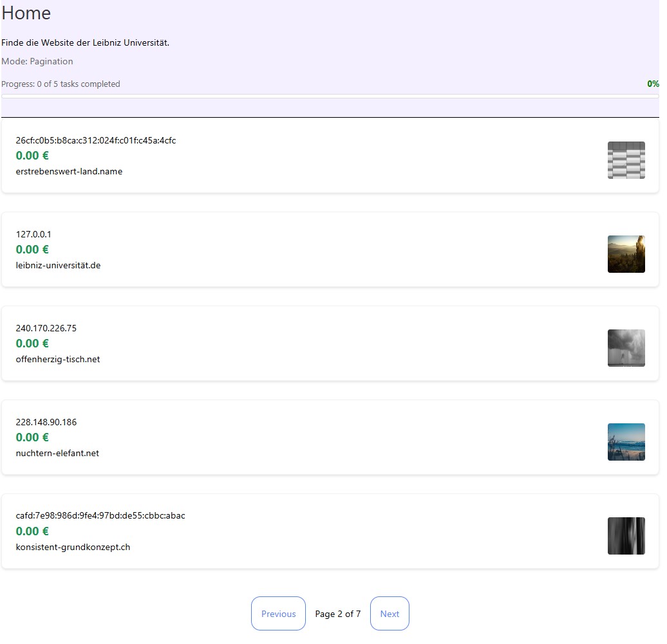Image resolution: width=667 pixels, height=644 pixels.
Task: Click the 0% progress percentage
Action: [653, 84]
